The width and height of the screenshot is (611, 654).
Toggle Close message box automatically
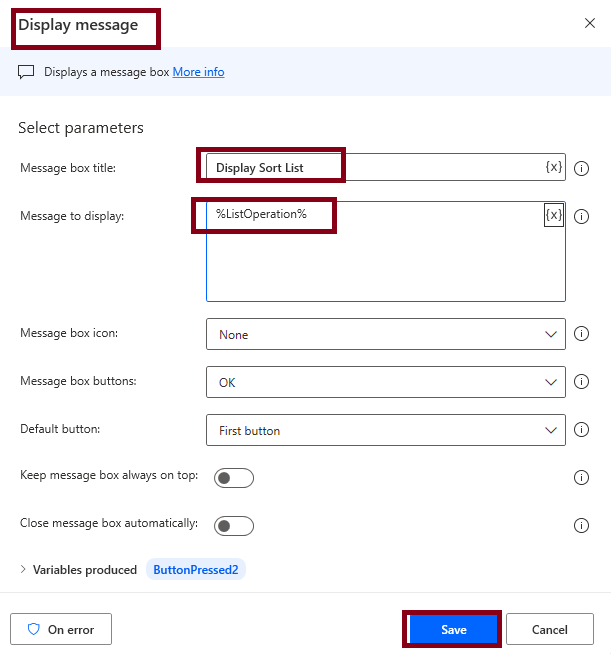tap(234, 526)
